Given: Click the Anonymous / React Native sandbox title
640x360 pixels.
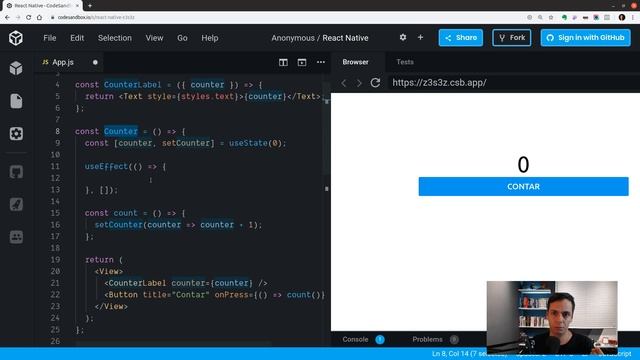Looking at the screenshot, I should click(320, 38).
